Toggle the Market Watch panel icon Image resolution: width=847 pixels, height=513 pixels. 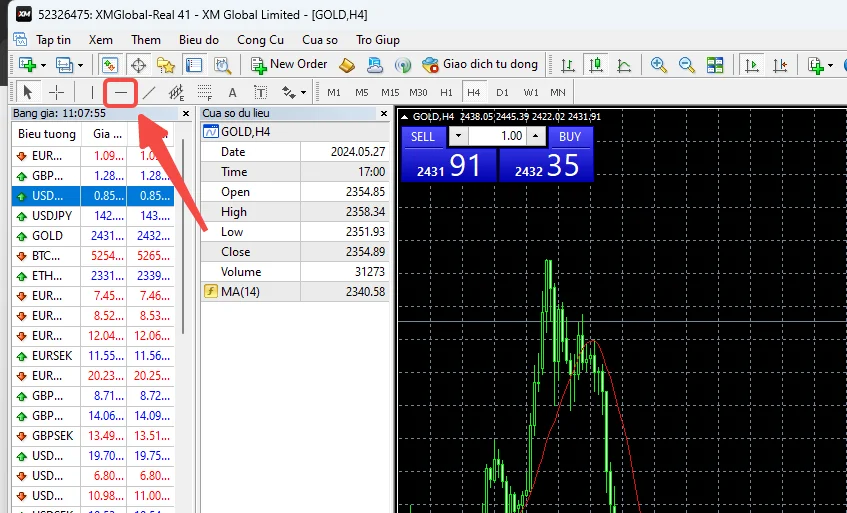pyautogui.click(x=110, y=65)
